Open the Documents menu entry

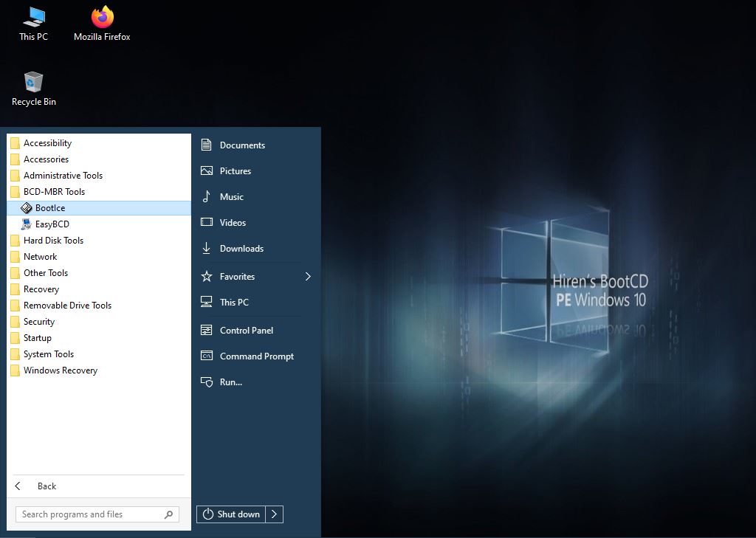pyautogui.click(x=241, y=145)
